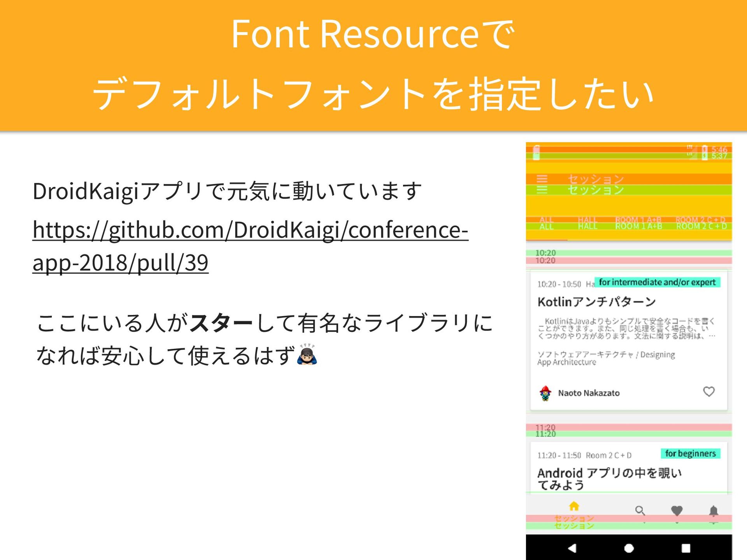Switch to the ROOM 2 C+D tab
747x560 pixels.
coord(701,223)
